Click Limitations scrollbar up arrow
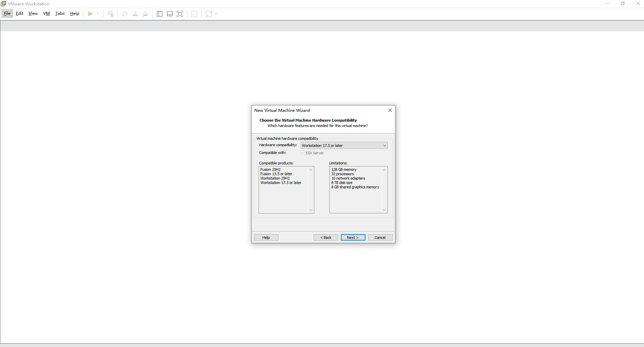This screenshot has width=644, height=347. click(384, 169)
